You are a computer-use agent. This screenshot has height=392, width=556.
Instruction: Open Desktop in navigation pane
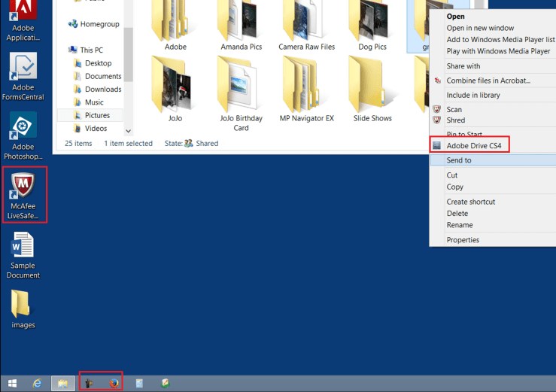[x=93, y=63]
